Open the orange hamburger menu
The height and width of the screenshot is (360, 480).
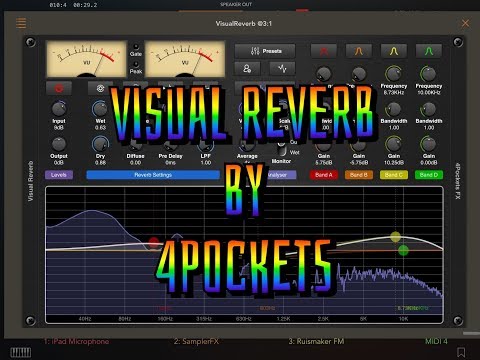(x=21, y=23)
